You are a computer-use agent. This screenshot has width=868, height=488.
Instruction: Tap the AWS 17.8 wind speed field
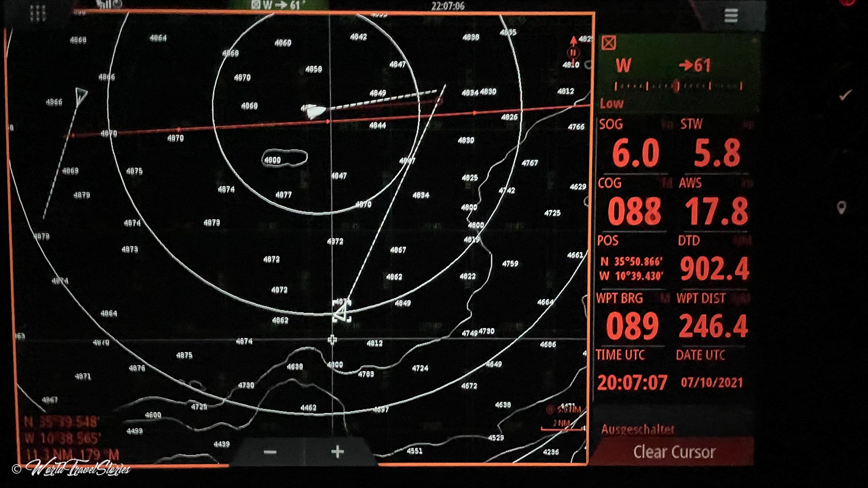click(x=715, y=204)
